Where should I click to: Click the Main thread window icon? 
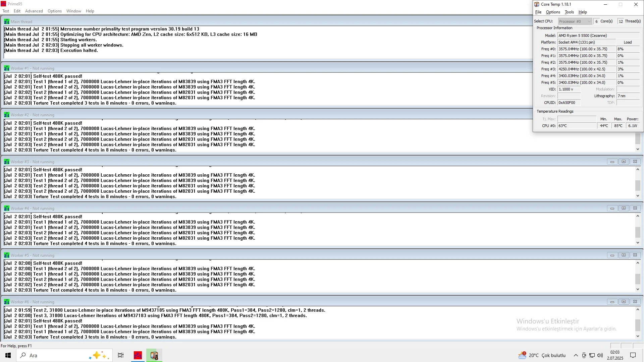[7, 21]
